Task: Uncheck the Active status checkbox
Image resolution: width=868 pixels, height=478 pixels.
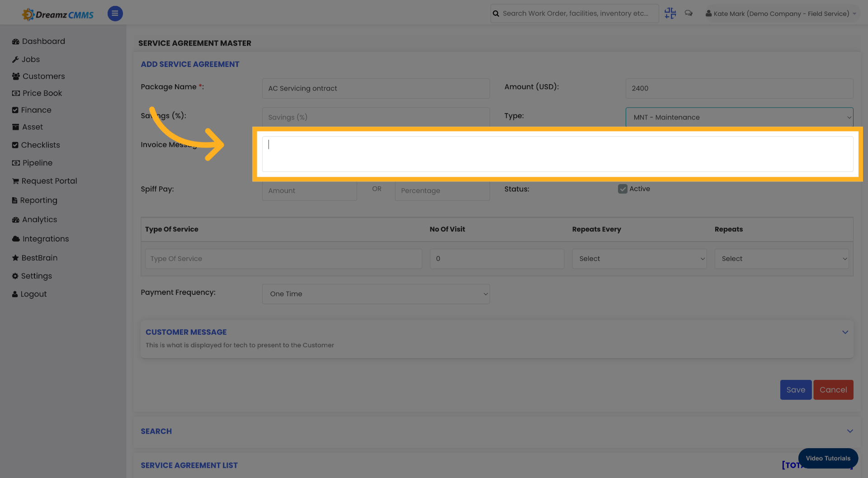Action: point(623,189)
